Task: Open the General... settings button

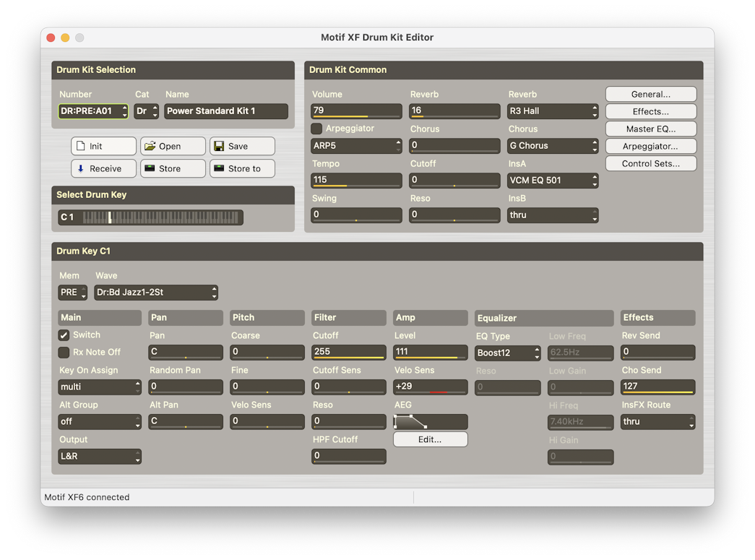Action: [x=650, y=94]
